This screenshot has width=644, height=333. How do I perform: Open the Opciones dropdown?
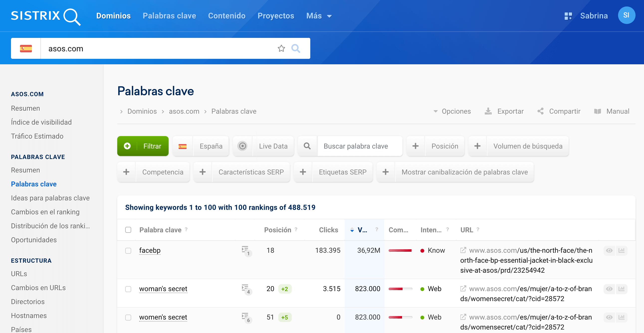(452, 111)
